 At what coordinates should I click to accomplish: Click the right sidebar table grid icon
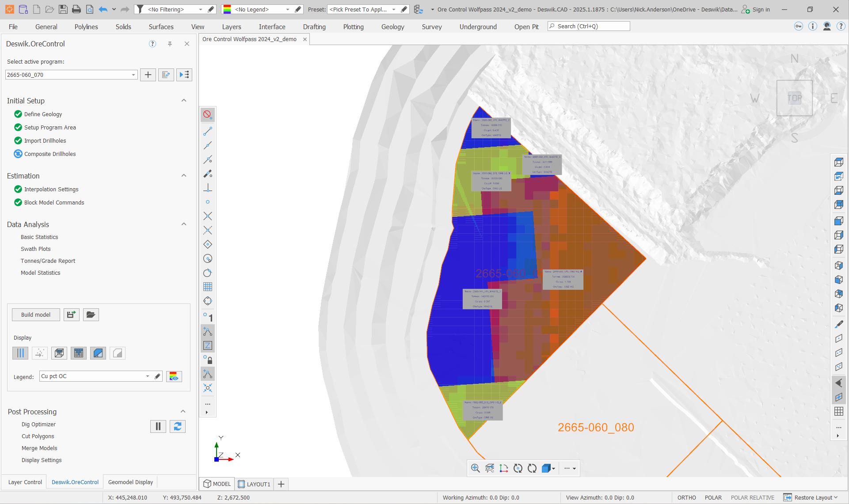[x=838, y=411]
